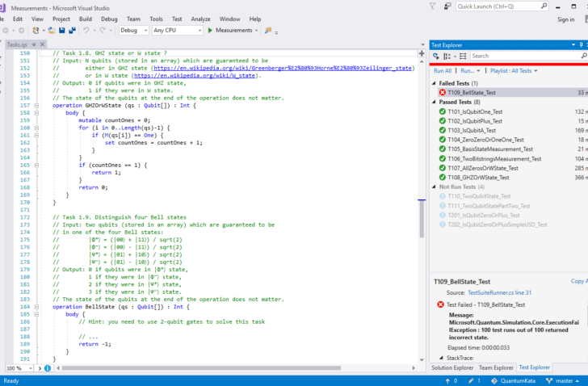
Task: Open the Test menu
Action: pyautogui.click(x=177, y=19)
